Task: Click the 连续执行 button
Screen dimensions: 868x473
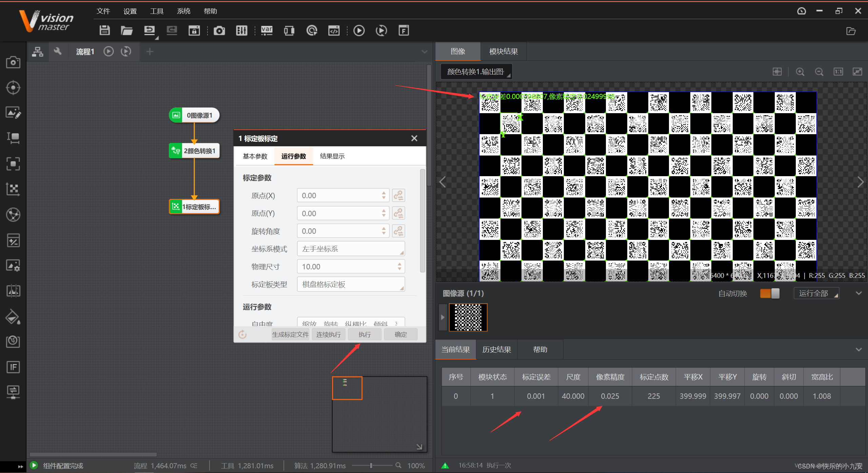Action: [x=328, y=334]
